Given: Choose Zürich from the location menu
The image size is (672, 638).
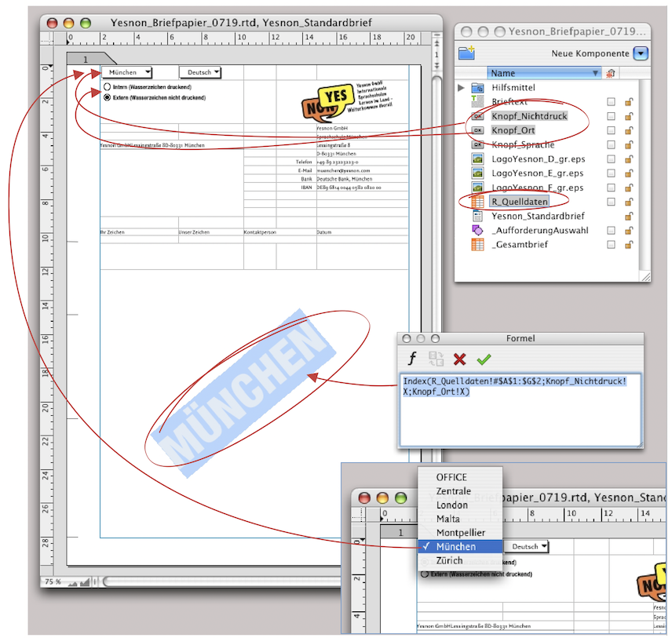Looking at the screenshot, I should click(449, 560).
